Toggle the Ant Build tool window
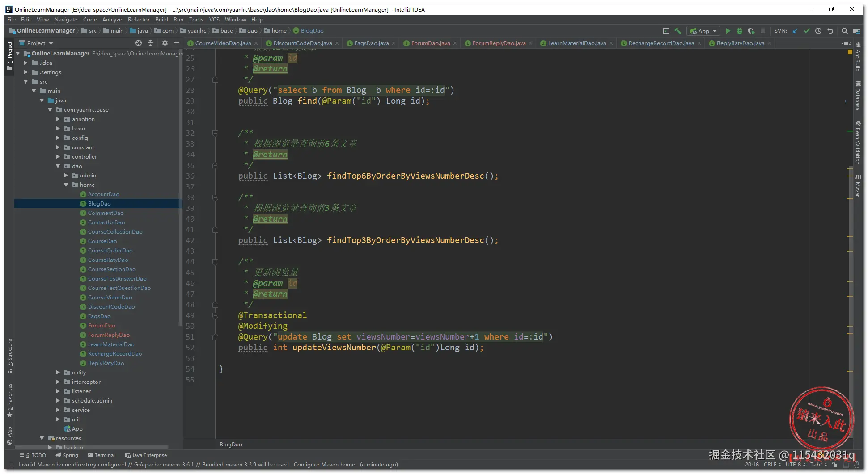The image size is (868, 474). click(x=858, y=57)
